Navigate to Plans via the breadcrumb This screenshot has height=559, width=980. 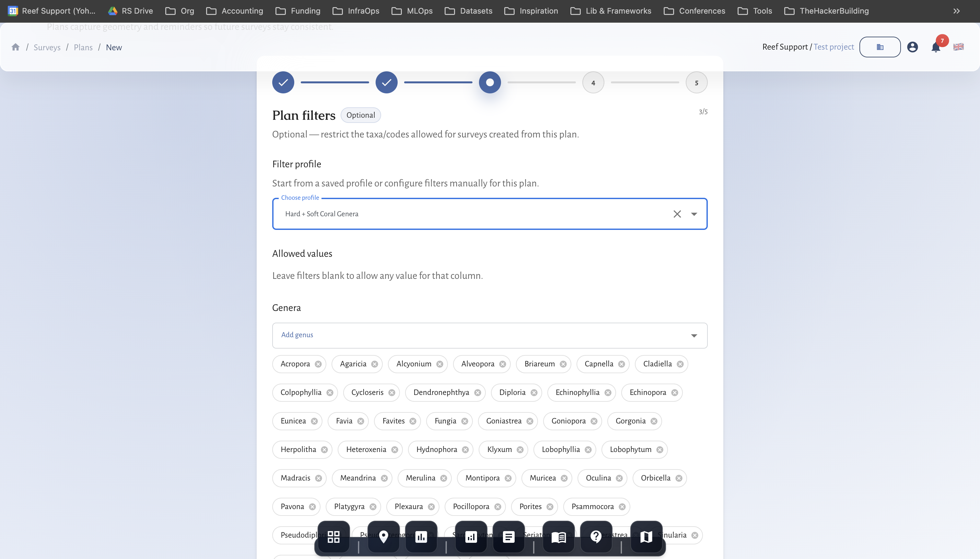(x=83, y=47)
